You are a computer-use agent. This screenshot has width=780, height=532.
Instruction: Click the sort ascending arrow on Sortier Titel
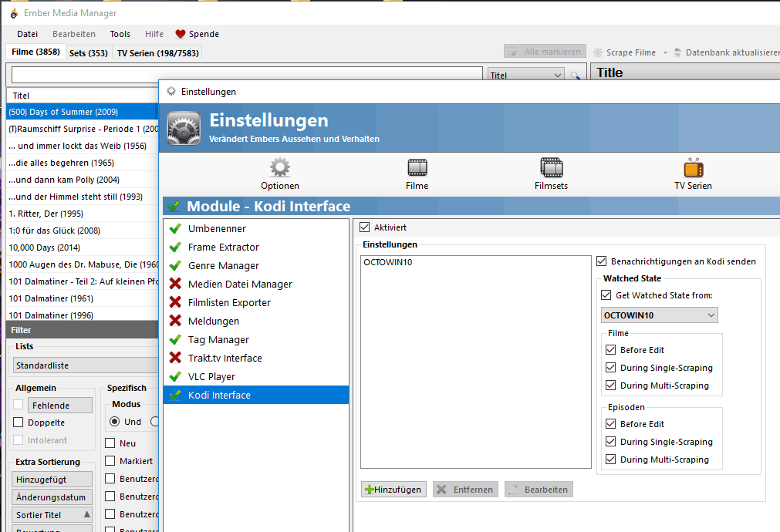[x=87, y=514]
